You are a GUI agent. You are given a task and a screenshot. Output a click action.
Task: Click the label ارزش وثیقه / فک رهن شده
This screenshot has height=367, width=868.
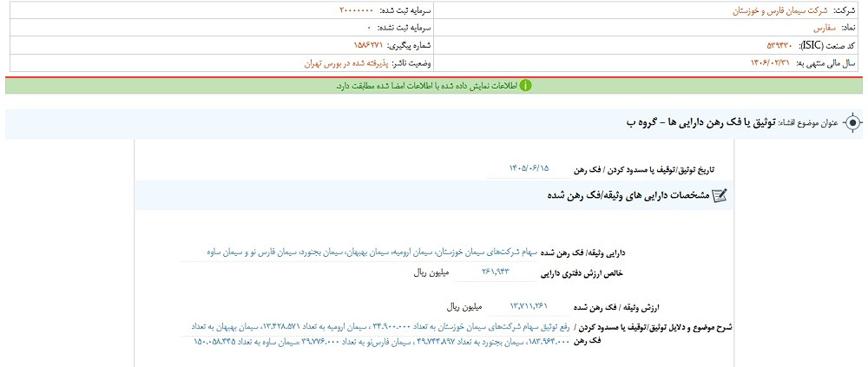click(x=616, y=306)
